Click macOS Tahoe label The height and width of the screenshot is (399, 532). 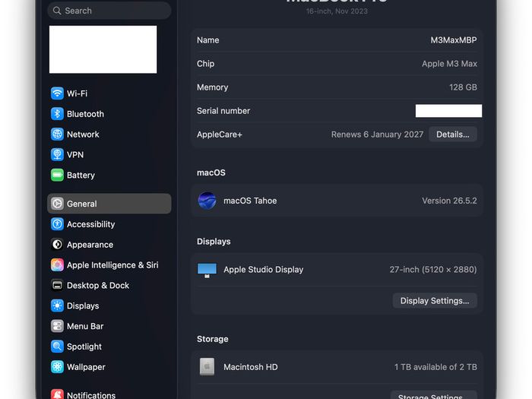250,201
